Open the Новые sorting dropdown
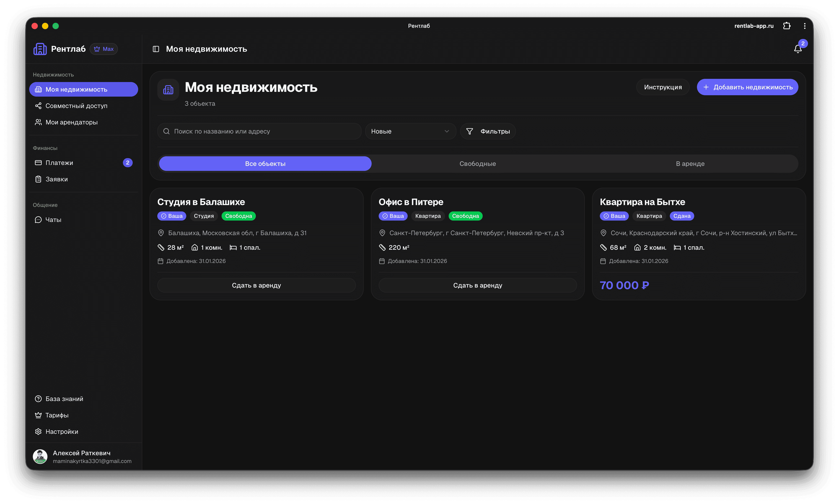Image resolution: width=839 pixels, height=504 pixels. tap(410, 131)
